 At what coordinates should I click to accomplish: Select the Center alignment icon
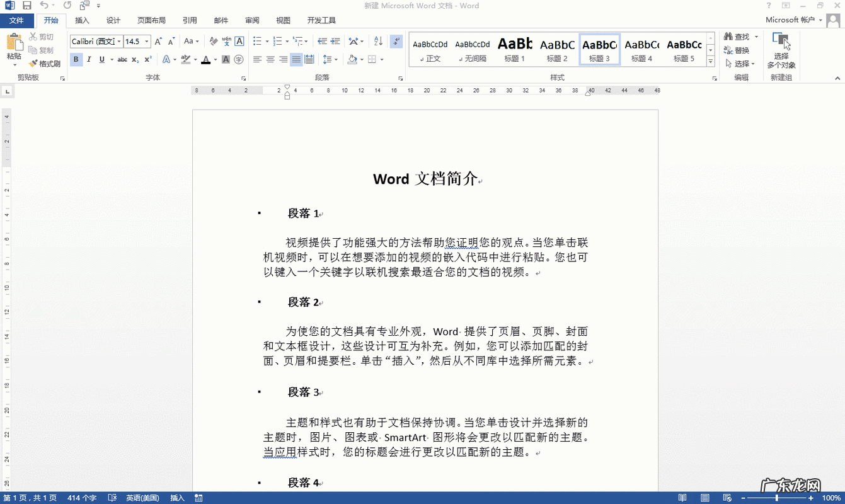pos(270,60)
